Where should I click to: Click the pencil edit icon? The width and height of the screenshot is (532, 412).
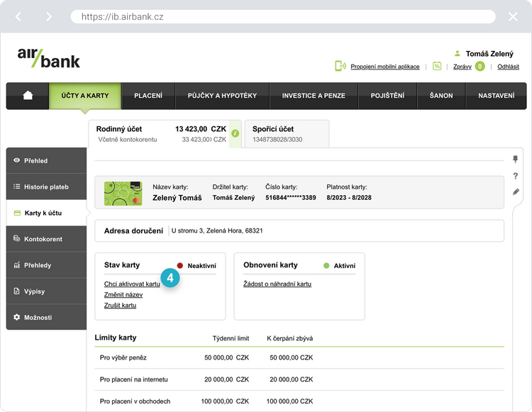(x=516, y=192)
